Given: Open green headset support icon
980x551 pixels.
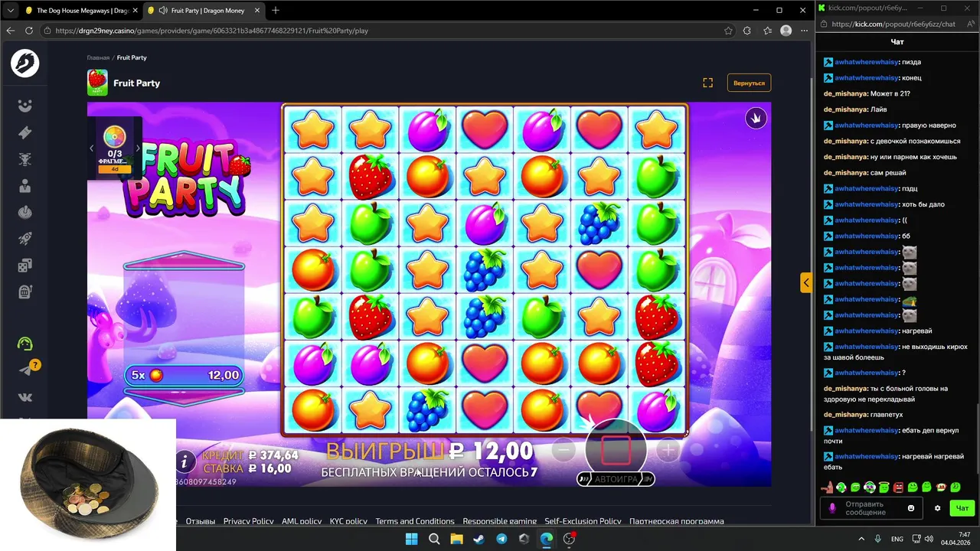Looking at the screenshot, I should click(25, 344).
